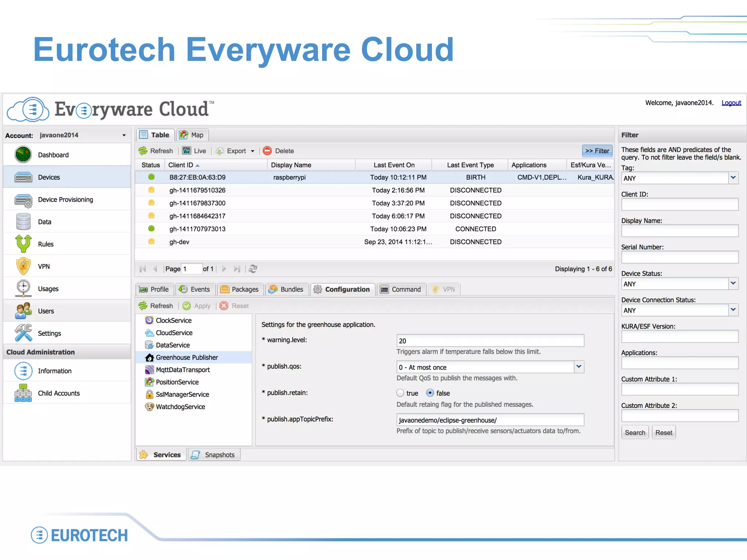Open the Command tab

pos(401,289)
